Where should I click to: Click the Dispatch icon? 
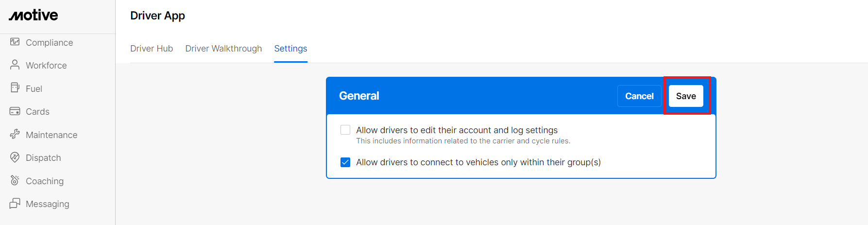15,157
